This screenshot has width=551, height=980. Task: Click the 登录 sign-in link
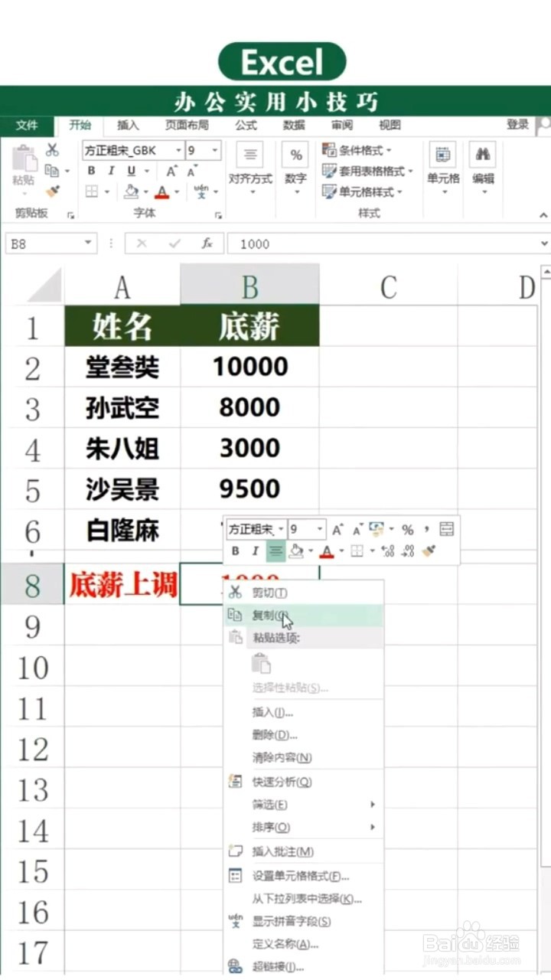[x=517, y=124]
